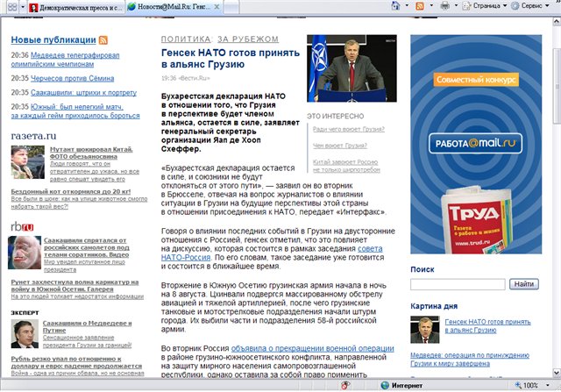Expand the tab list dropdown arrow

(x=23, y=7)
